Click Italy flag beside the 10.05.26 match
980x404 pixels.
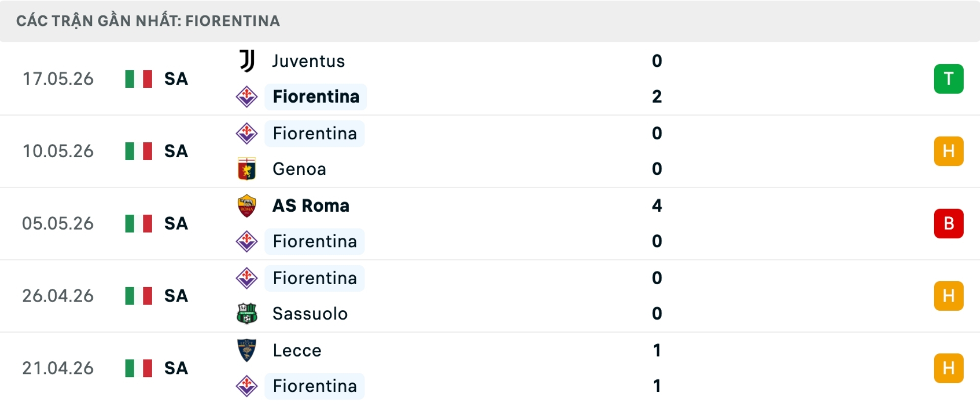[139, 151]
